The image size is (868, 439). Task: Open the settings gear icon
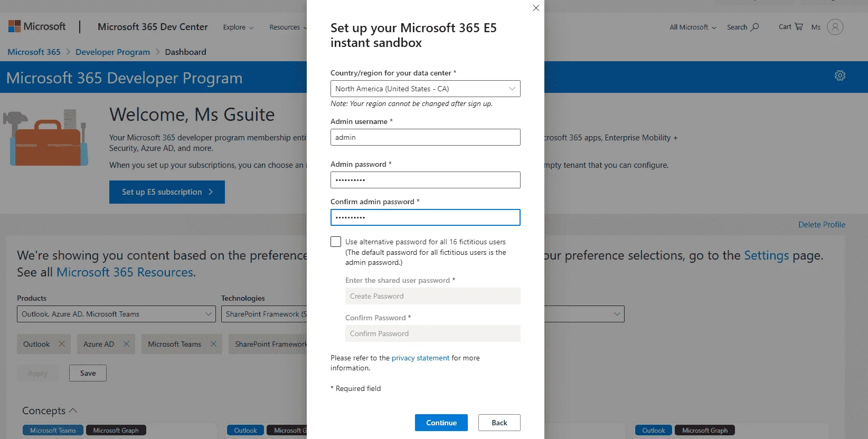(x=840, y=75)
